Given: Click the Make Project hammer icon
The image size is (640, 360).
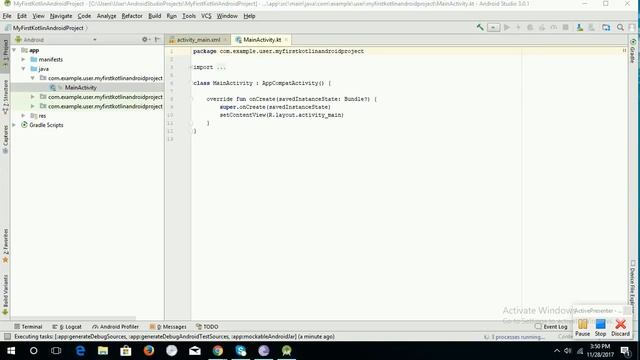Looking at the screenshot, I should [x=480, y=27].
